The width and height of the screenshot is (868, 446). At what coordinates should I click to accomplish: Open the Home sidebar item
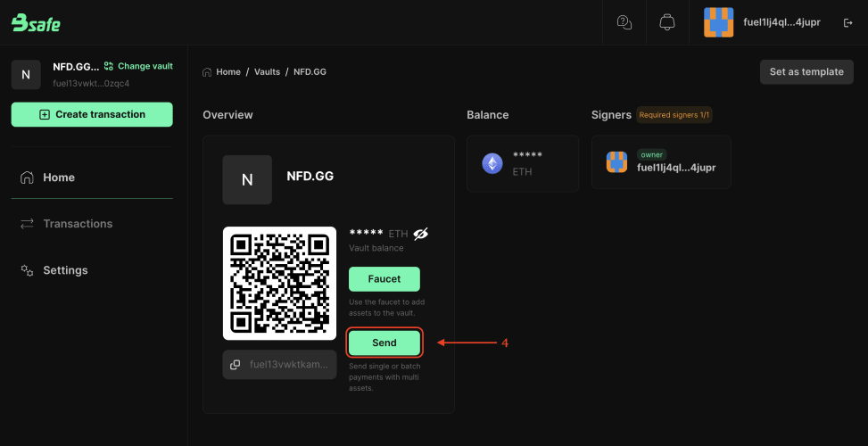92,178
